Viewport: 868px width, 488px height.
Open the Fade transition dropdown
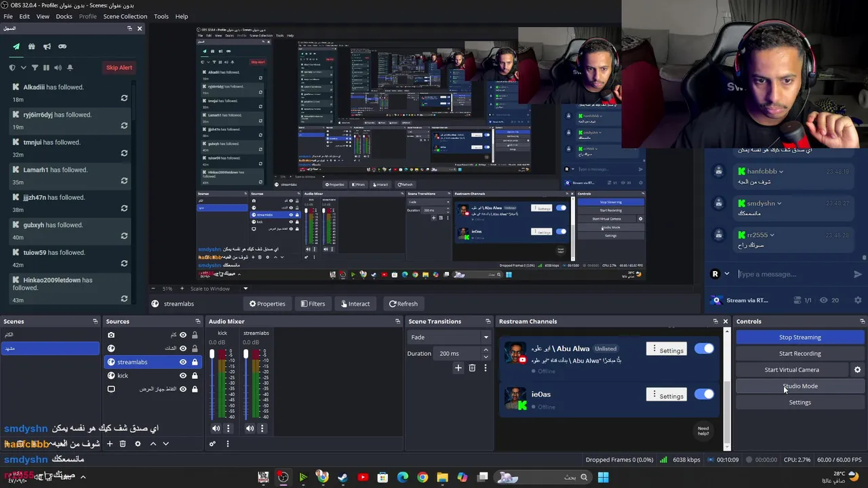tap(449, 337)
